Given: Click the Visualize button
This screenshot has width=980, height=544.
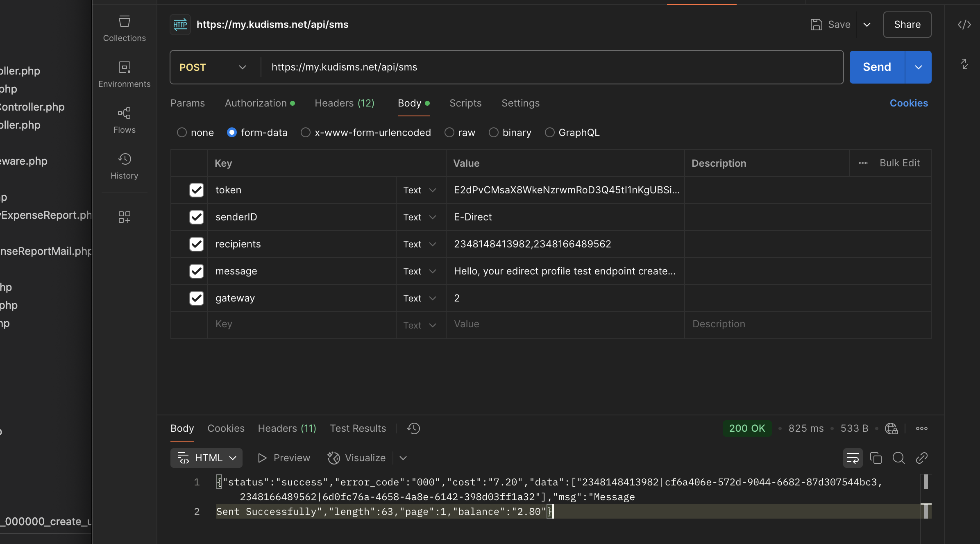Looking at the screenshot, I should pyautogui.click(x=356, y=458).
